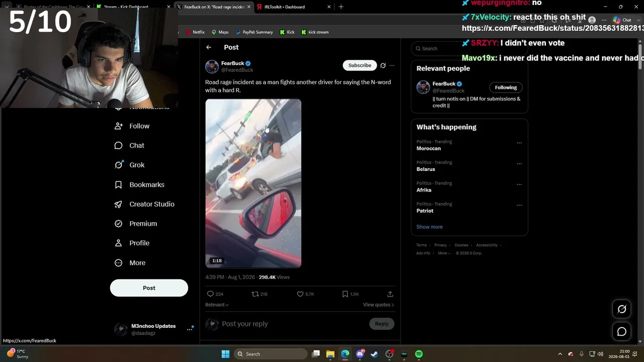This screenshot has height=362, width=644.
Task: Open the Windows Start menu
Action: (x=225, y=354)
